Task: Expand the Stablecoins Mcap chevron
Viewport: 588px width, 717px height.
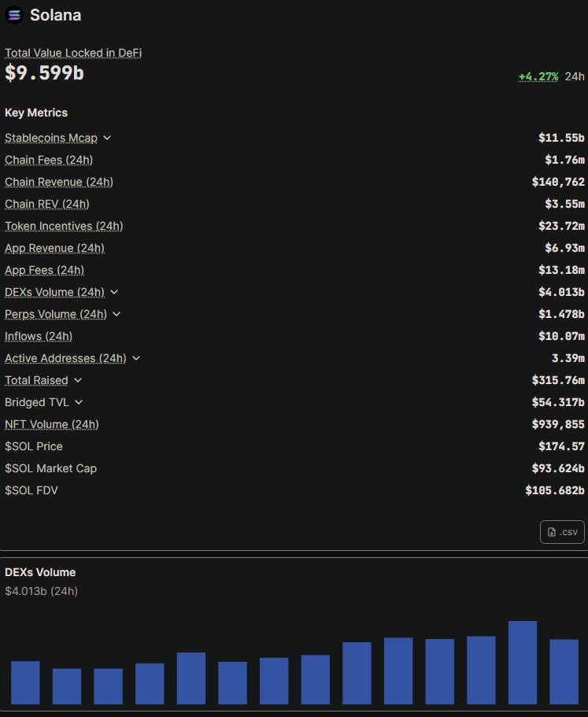Action: [107, 138]
